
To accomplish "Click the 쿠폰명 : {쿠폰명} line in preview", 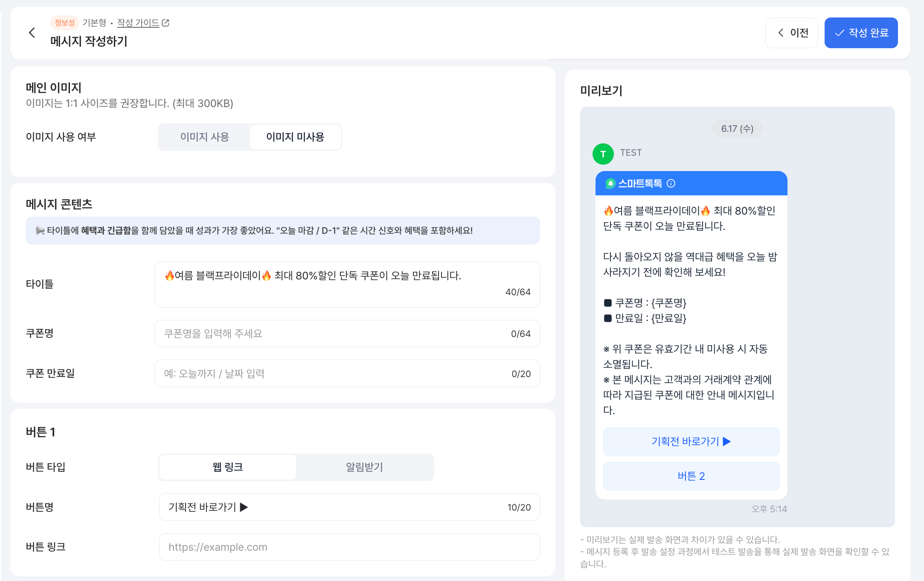I will [645, 303].
